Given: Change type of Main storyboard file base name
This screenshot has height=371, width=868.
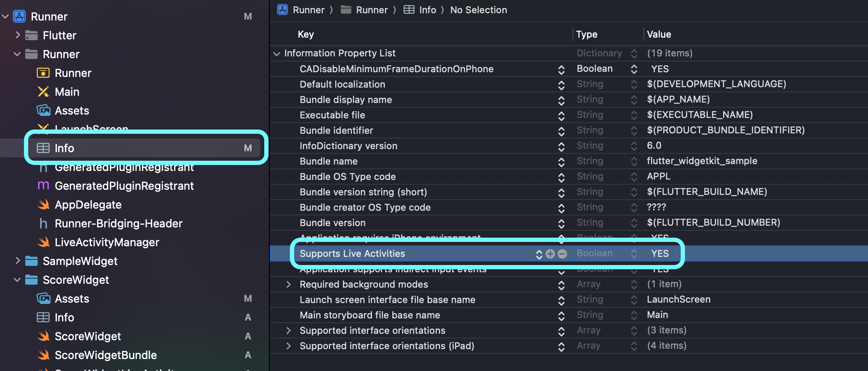Looking at the screenshot, I should click(x=634, y=315).
